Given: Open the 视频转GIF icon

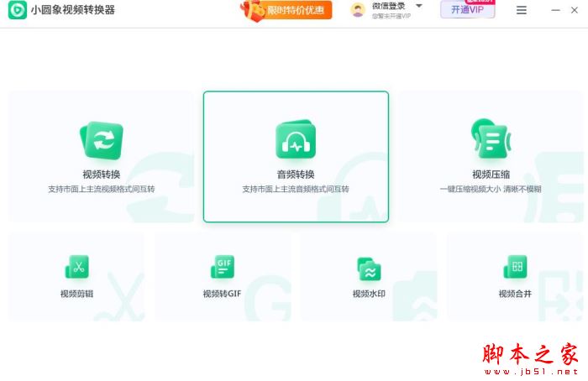Looking at the screenshot, I should pyautogui.click(x=223, y=267).
